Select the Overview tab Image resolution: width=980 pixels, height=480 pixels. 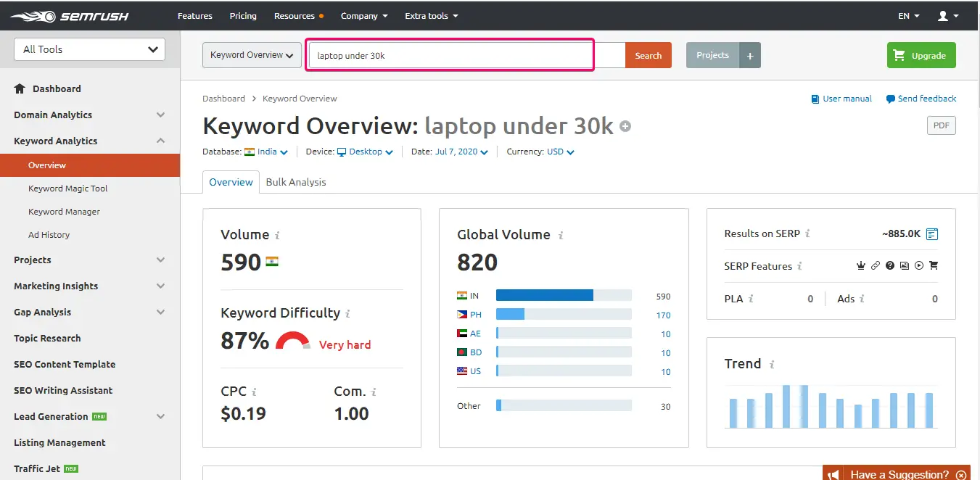pyautogui.click(x=231, y=182)
